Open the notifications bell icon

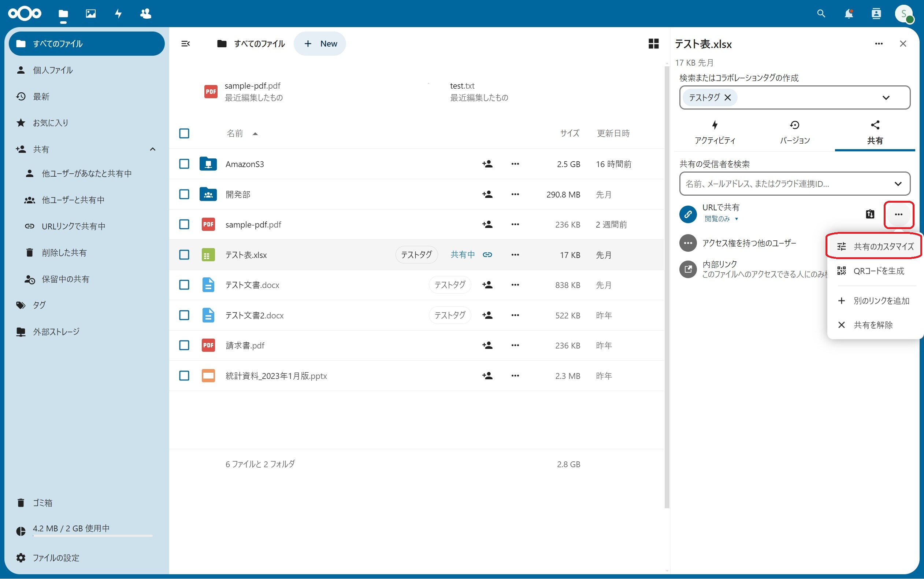(x=849, y=14)
